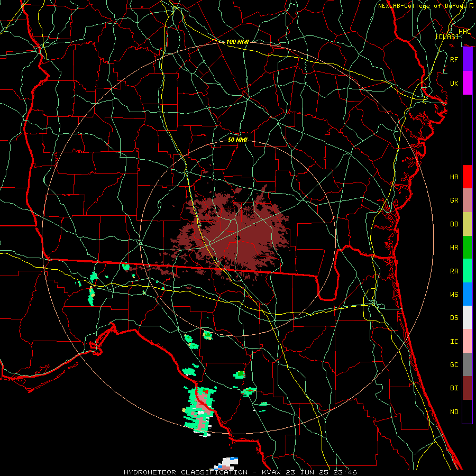
Task: Click the 'UK' legend label
Action: [x=454, y=83]
